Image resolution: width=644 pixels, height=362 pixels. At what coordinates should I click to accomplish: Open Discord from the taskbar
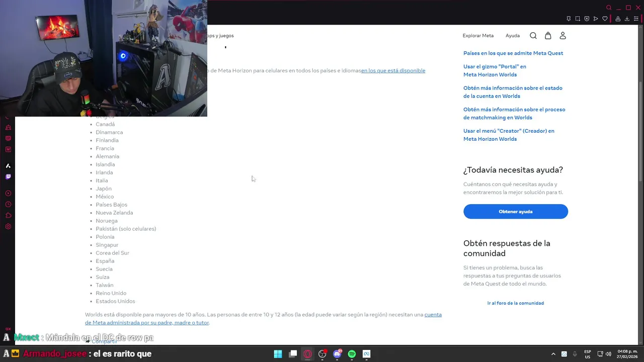pyautogui.click(x=337, y=354)
